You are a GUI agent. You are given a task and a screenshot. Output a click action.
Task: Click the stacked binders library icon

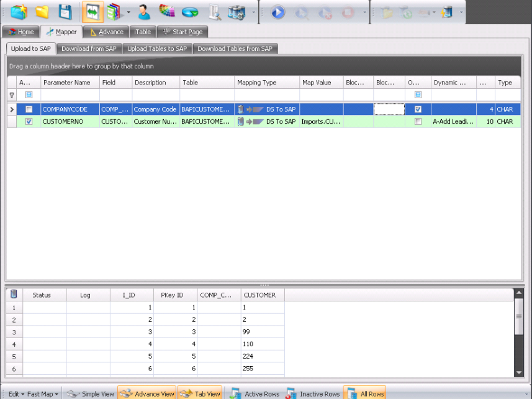[x=114, y=12]
